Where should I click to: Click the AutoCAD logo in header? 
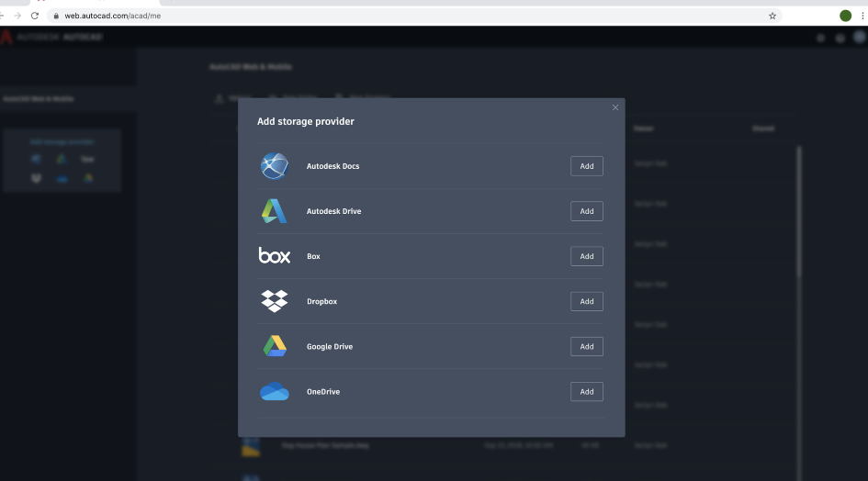6,37
